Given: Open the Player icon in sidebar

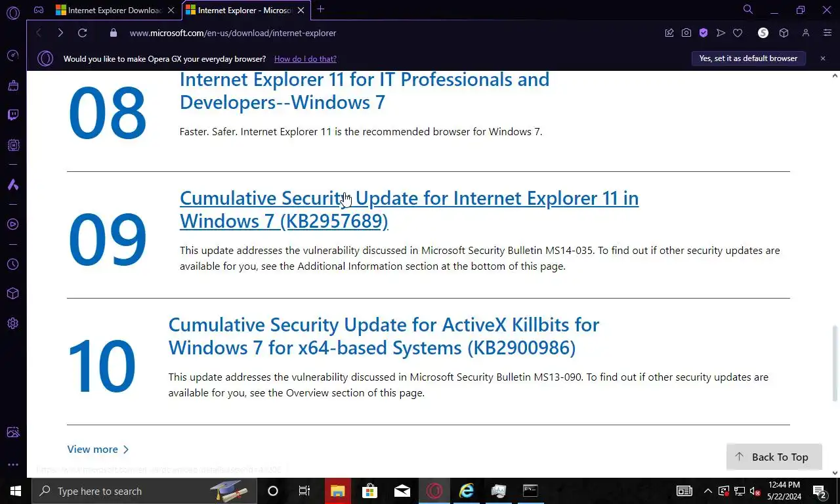Looking at the screenshot, I should tap(12, 224).
